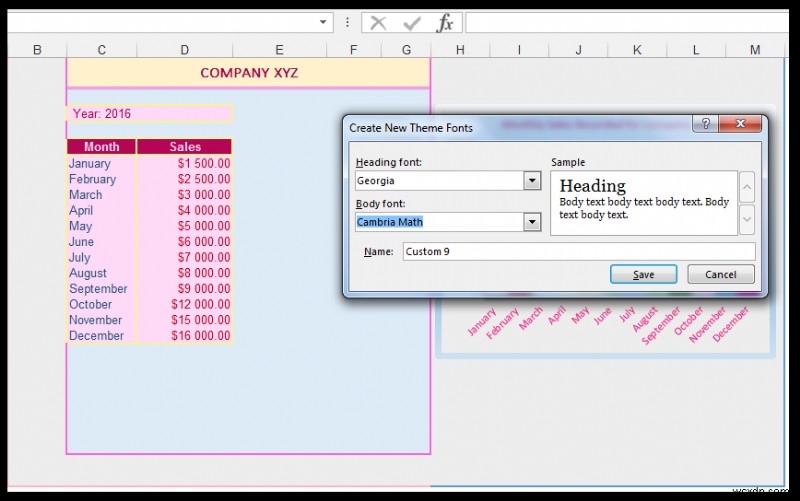Image resolution: width=800 pixels, height=501 pixels.
Task: Select column E header
Action: (279, 49)
